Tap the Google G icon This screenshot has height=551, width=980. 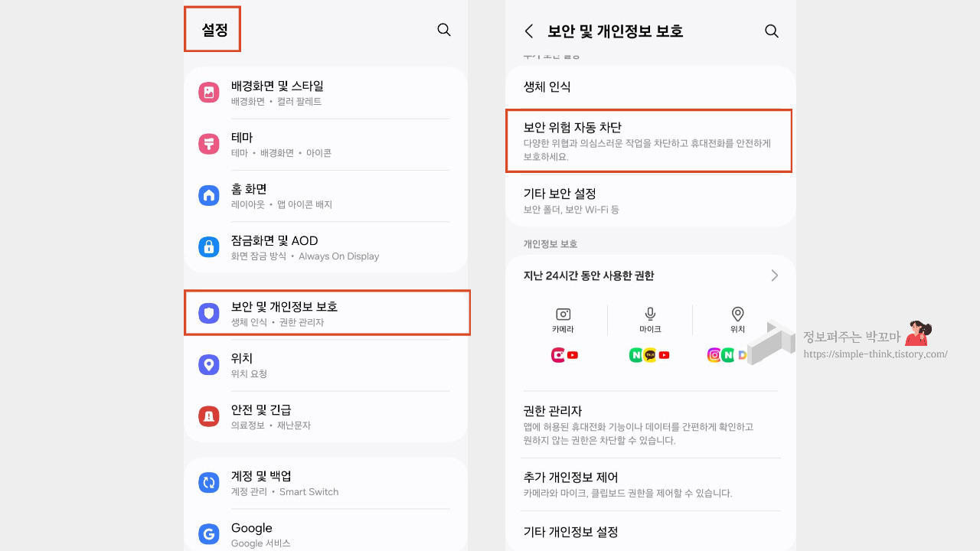[209, 534]
